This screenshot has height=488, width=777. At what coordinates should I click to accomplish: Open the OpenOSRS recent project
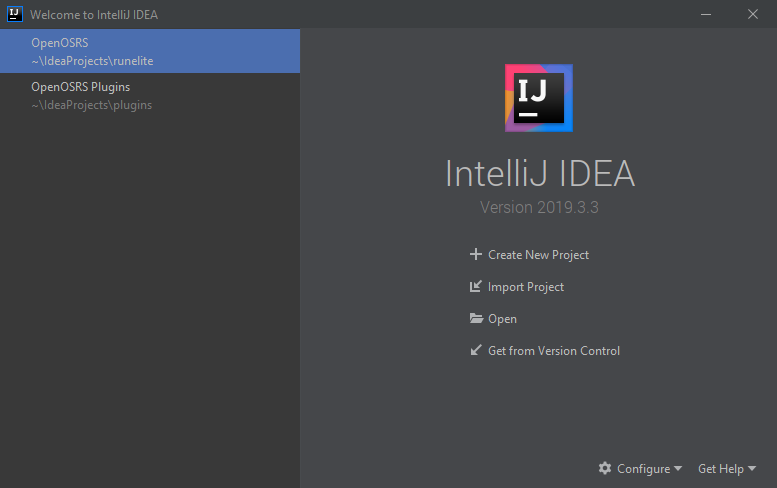point(150,51)
